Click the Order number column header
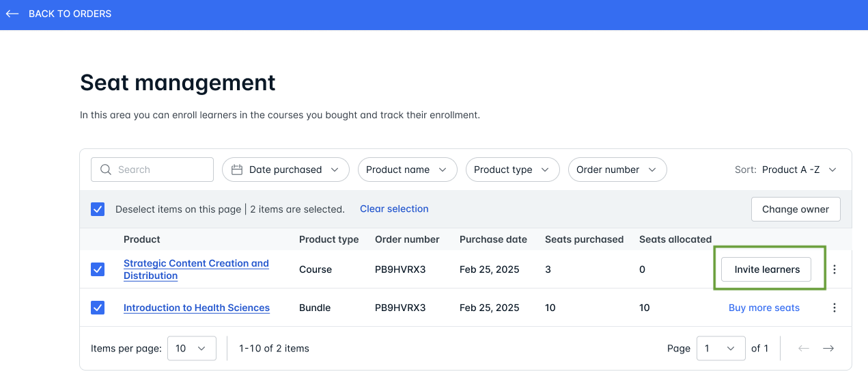The height and width of the screenshot is (389, 868). point(407,239)
